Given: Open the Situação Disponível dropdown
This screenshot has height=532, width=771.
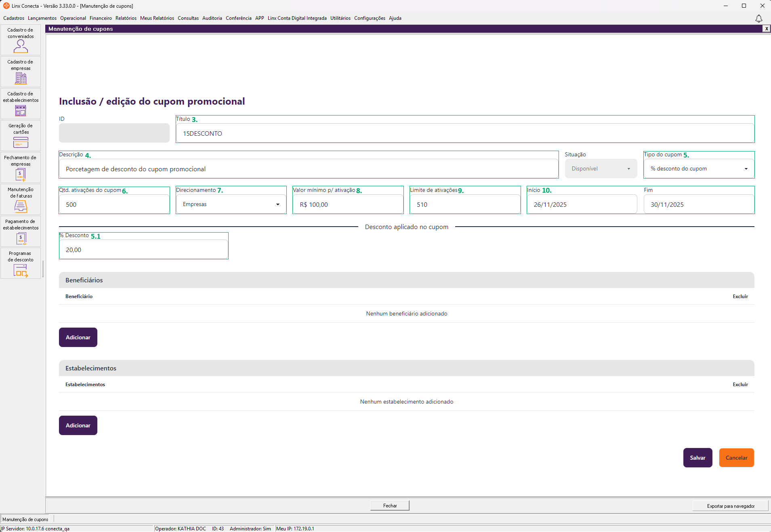Looking at the screenshot, I should (601, 169).
